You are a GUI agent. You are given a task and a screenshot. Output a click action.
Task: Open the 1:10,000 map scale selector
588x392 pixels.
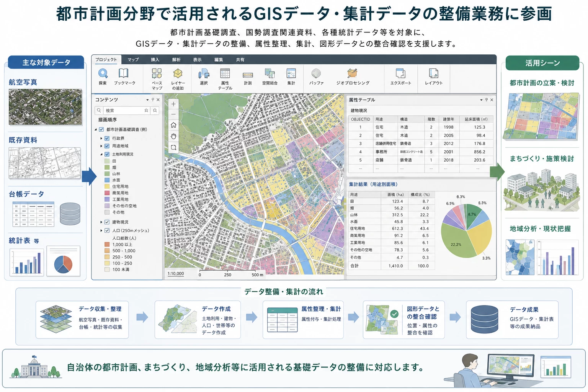176,273
